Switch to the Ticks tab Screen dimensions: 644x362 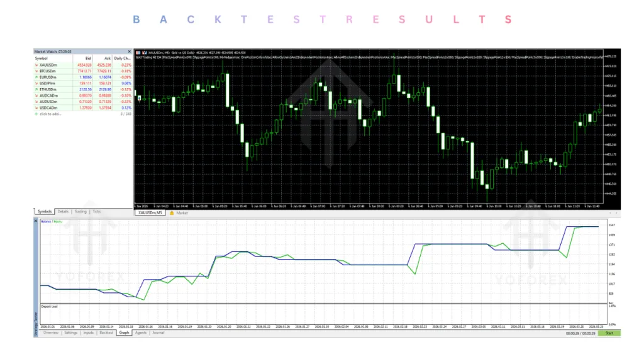click(96, 212)
